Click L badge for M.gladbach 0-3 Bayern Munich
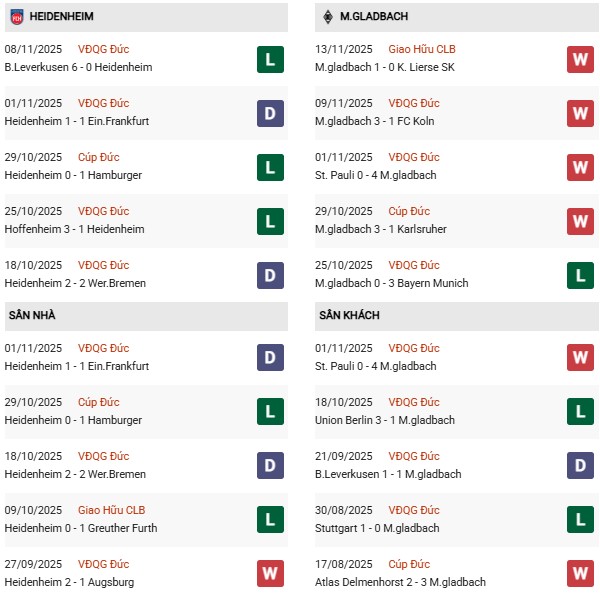The image size is (600, 595). [580, 275]
